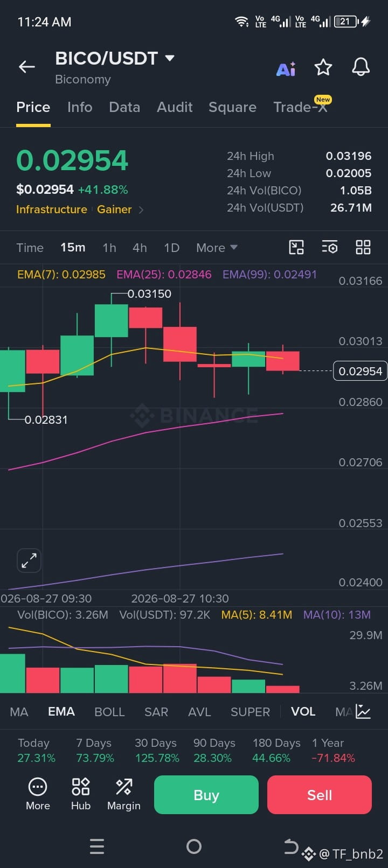The height and width of the screenshot is (868, 388).
Task: Open the indicator chart settings icon beside VOL
Action: pos(363,712)
